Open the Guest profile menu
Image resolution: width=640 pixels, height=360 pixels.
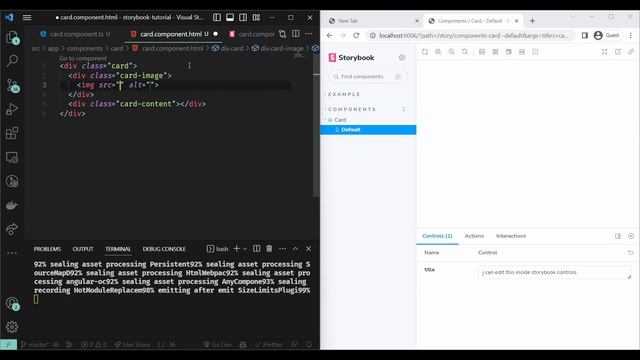tap(607, 36)
